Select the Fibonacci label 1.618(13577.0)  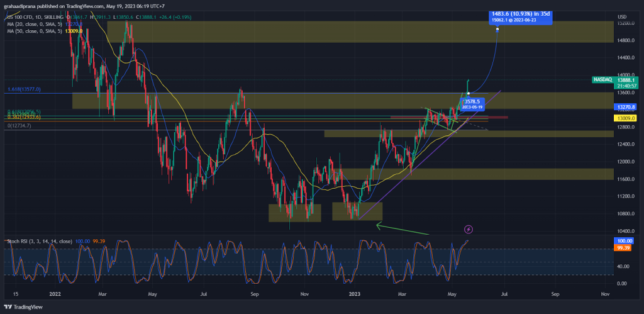pyautogui.click(x=25, y=89)
